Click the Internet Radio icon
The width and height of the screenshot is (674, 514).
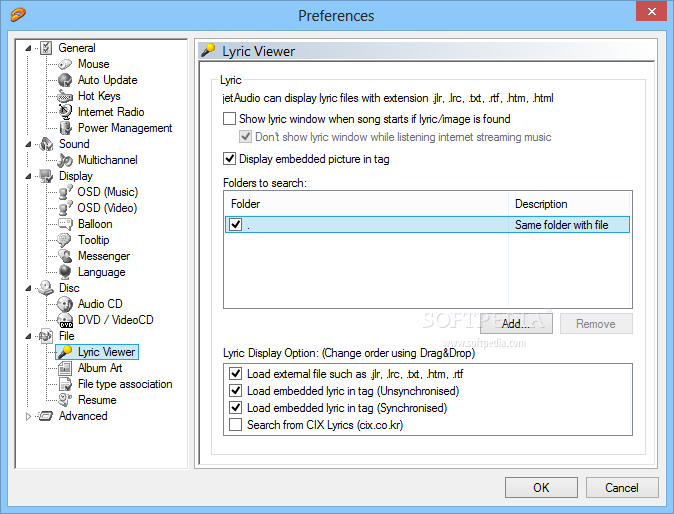65,112
